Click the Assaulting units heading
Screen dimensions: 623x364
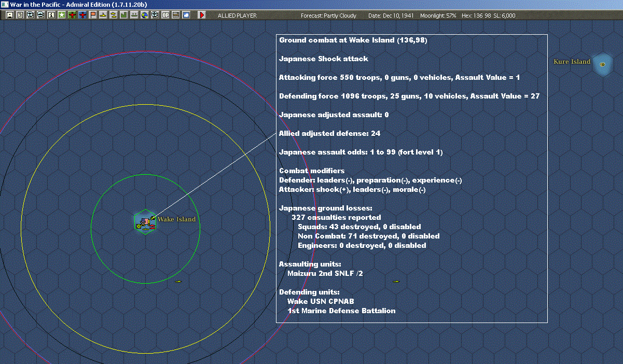(310, 264)
